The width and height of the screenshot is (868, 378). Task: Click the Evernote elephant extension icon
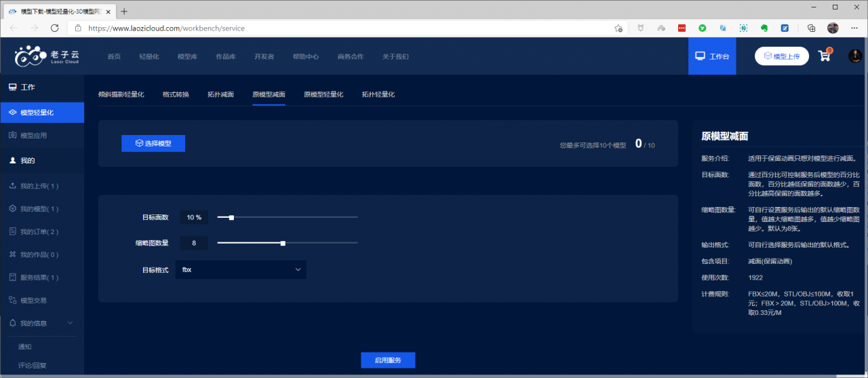[x=764, y=28]
